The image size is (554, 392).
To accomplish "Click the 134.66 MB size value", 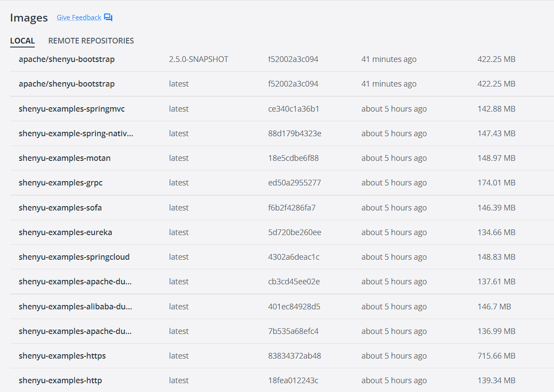I will click(496, 232).
